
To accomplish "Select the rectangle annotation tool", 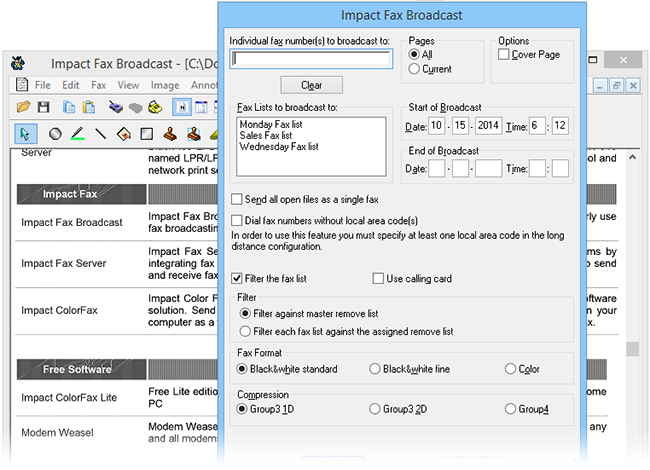I will (x=147, y=134).
